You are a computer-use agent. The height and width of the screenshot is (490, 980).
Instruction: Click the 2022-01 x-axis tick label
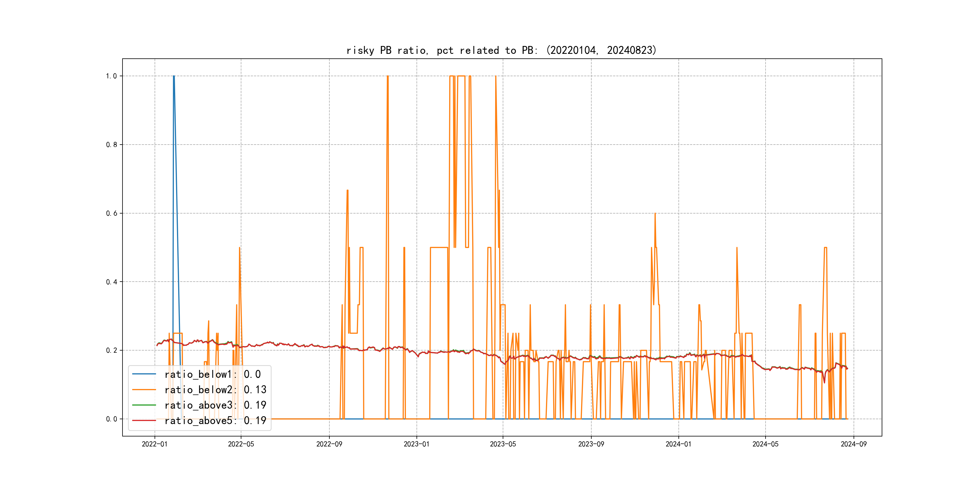click(155, 444)
